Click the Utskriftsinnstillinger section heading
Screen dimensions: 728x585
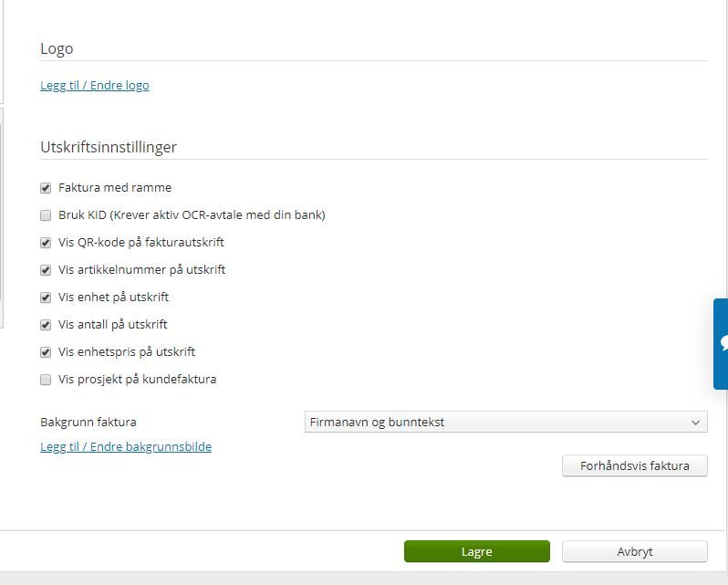tap(109, 147)
